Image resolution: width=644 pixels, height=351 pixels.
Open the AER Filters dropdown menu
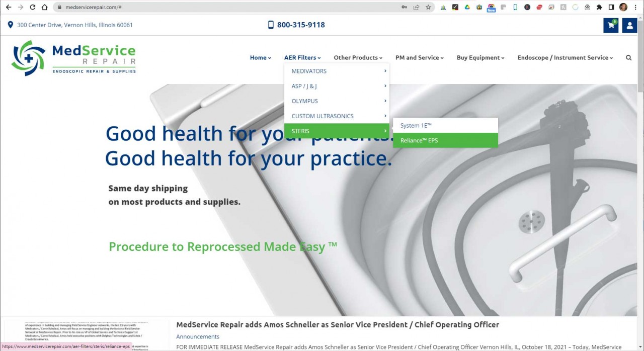302,58
